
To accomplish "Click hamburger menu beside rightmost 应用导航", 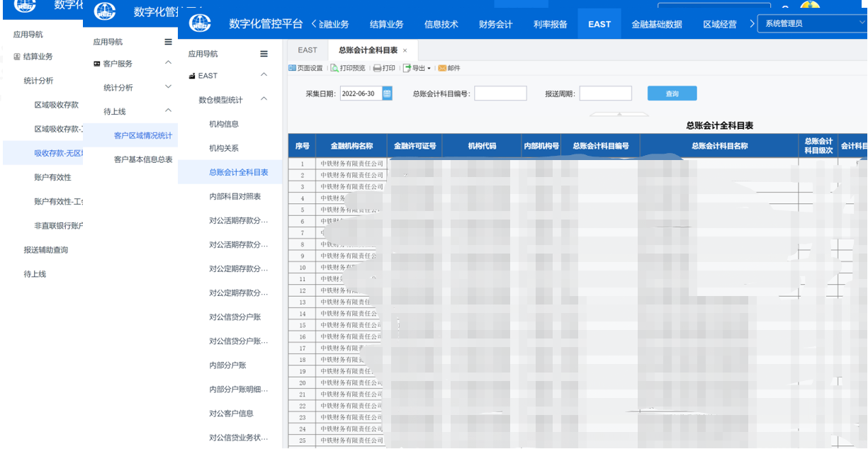I will 264,54.
